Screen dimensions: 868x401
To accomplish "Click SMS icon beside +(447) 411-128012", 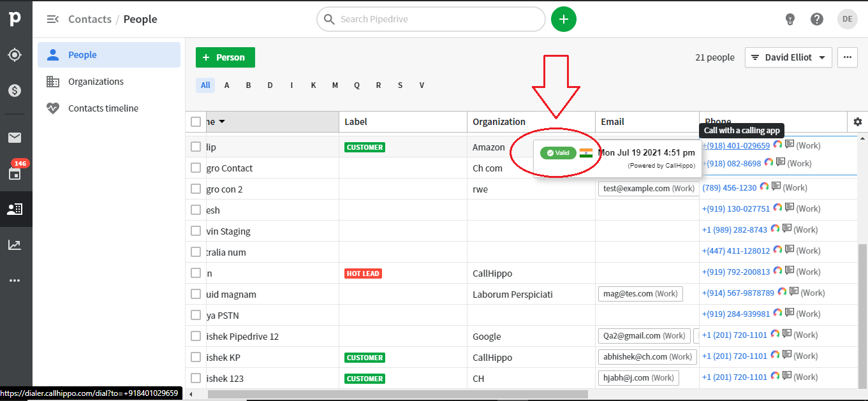I will [x=789, y=250].
